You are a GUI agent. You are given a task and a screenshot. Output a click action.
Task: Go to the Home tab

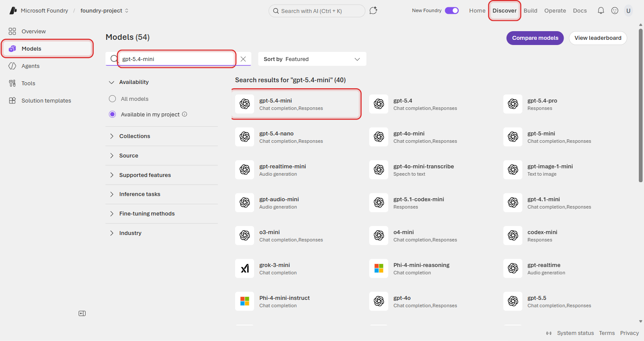coord(477,10)
